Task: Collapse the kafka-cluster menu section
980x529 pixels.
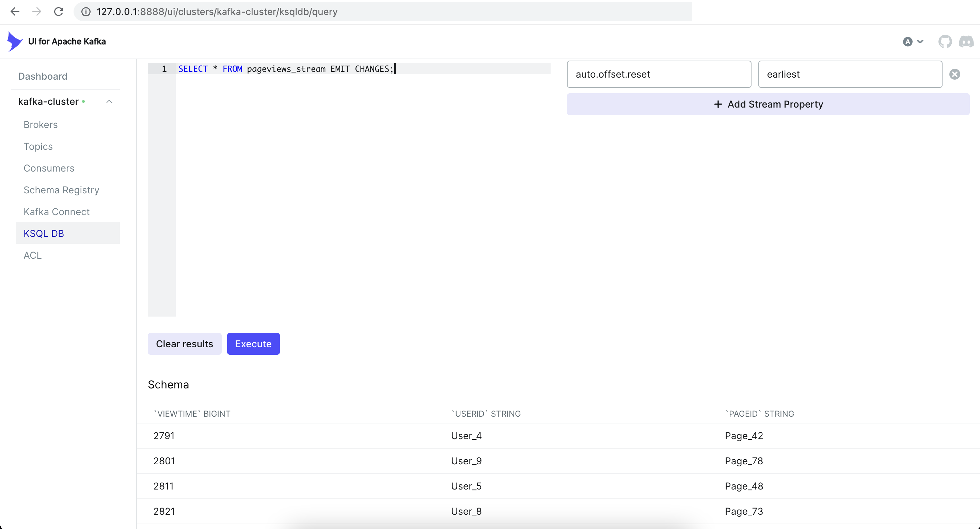Action: pos(109,101)
